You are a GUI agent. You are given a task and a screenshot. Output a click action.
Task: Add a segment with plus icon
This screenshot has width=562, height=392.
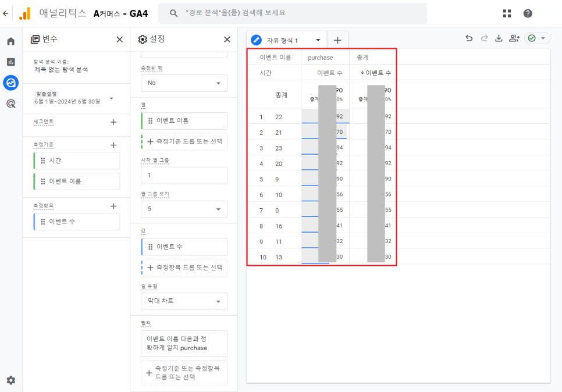point(113,122)
